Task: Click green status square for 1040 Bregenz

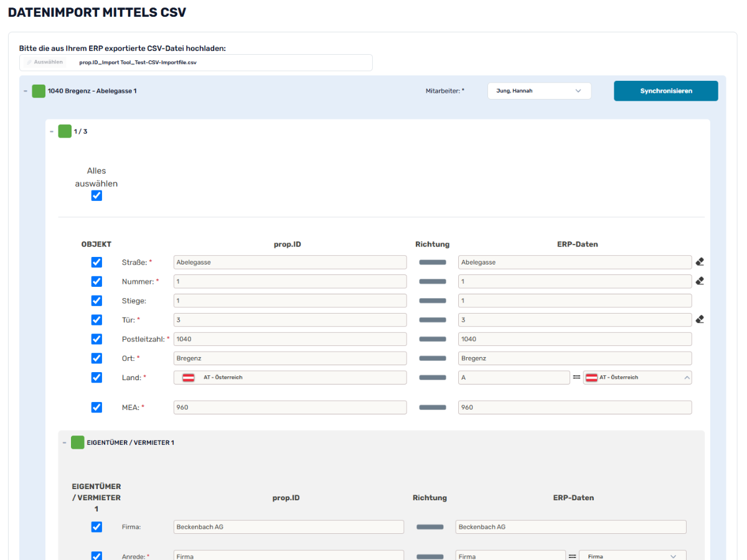Action: pyautogui.click(x=39, y=91)
